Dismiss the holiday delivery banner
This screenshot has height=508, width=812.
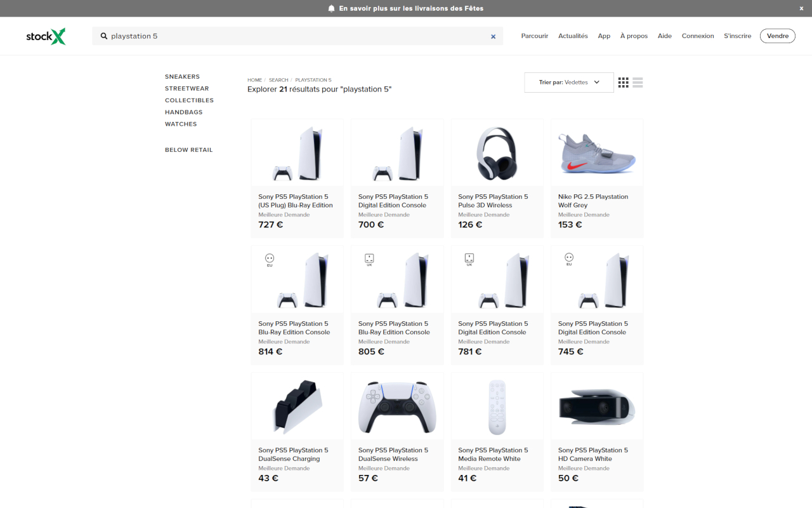point(801,8)
